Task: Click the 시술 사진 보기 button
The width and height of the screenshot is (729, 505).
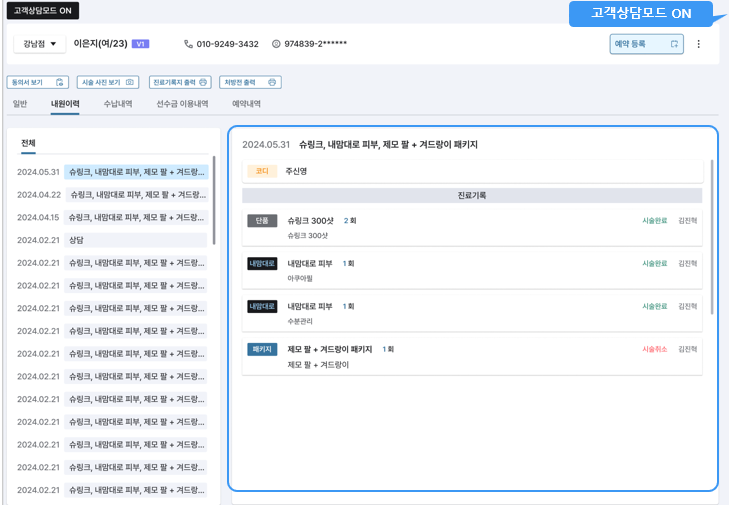Action: [x=108, y=82]
